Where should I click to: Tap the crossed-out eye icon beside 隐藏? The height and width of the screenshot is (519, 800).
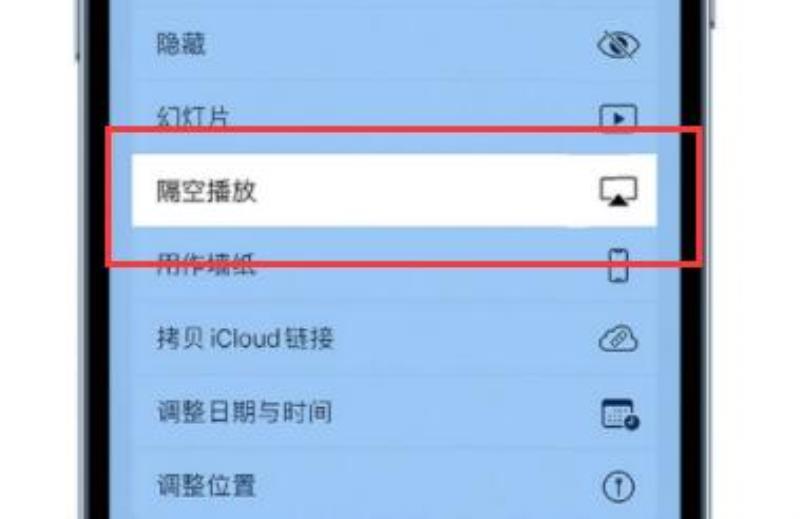(618, 44)
